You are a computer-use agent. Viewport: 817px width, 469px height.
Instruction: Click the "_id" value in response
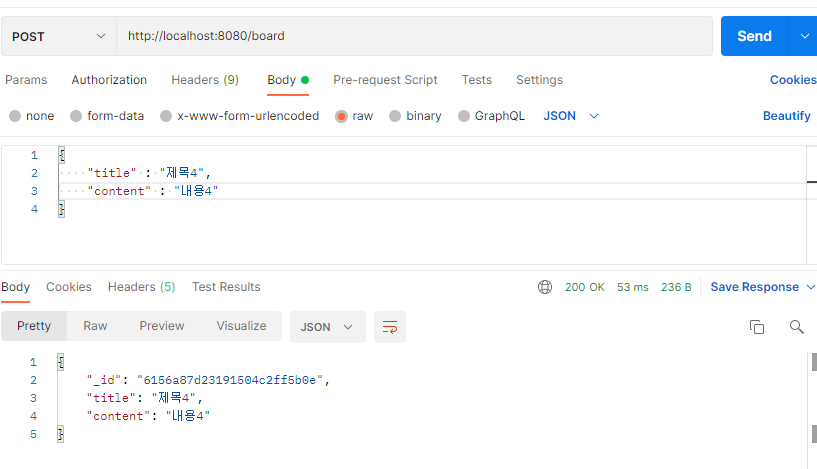click(230, 380)
